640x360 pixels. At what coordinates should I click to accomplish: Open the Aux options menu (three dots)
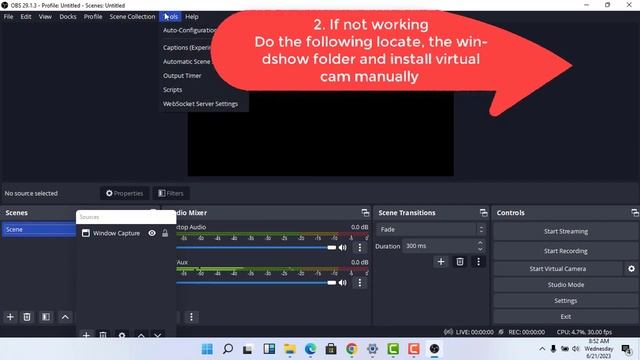point(360,282)
